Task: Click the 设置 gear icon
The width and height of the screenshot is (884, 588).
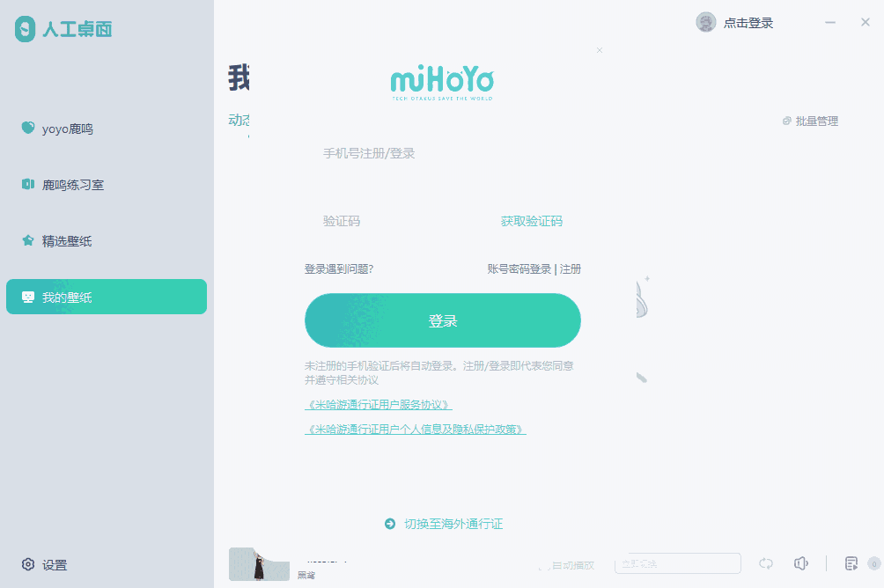Action: pos(27,564)
